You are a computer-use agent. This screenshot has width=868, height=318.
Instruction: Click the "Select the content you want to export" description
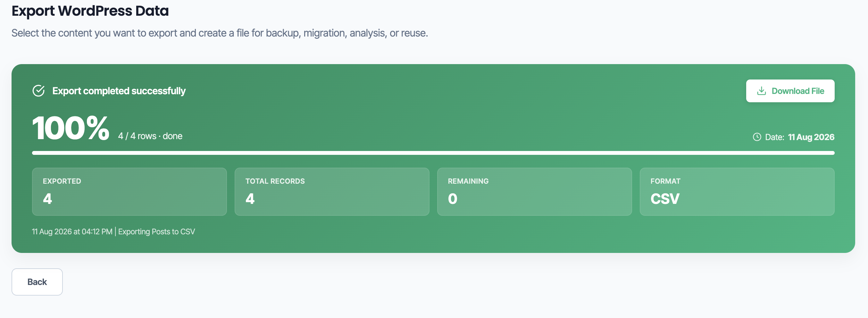[220, 33]
